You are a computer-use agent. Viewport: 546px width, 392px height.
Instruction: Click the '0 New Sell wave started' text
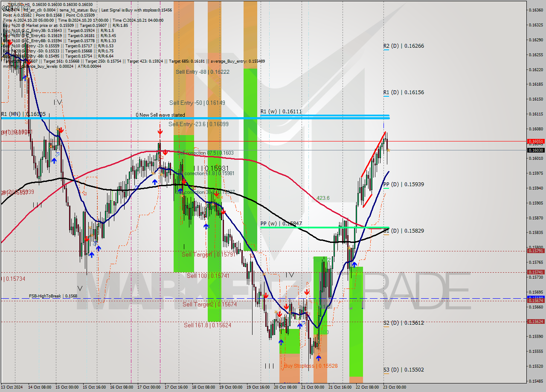[x=160, y=115]
